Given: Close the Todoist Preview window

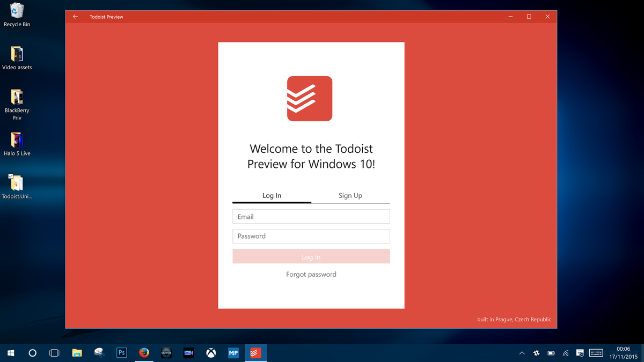Looking at the screenshot, I should coord(547,17).
